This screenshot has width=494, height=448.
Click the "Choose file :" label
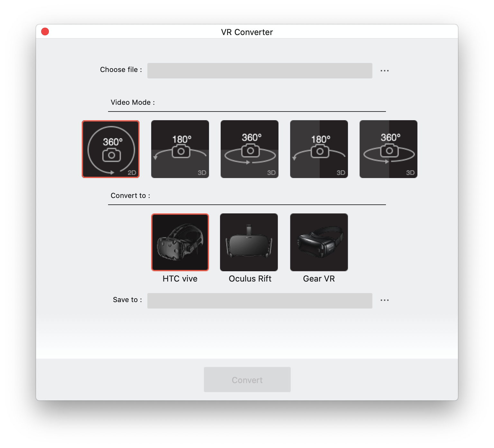(121, 70)
